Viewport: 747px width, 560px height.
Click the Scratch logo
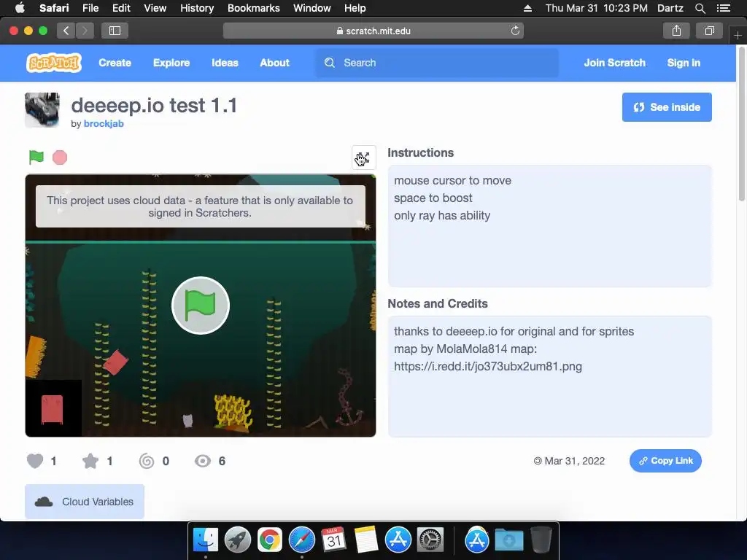point(54,63)
